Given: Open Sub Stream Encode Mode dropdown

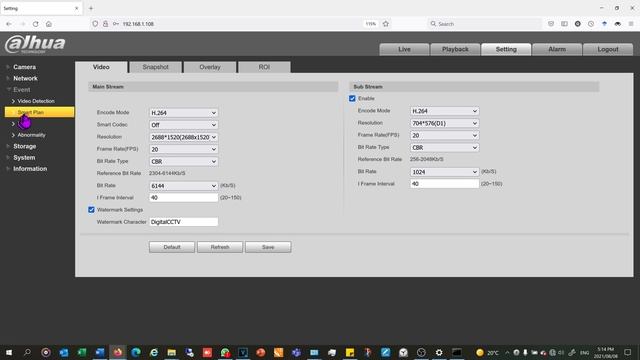Looking at the screenshot, I should point(444,111).
